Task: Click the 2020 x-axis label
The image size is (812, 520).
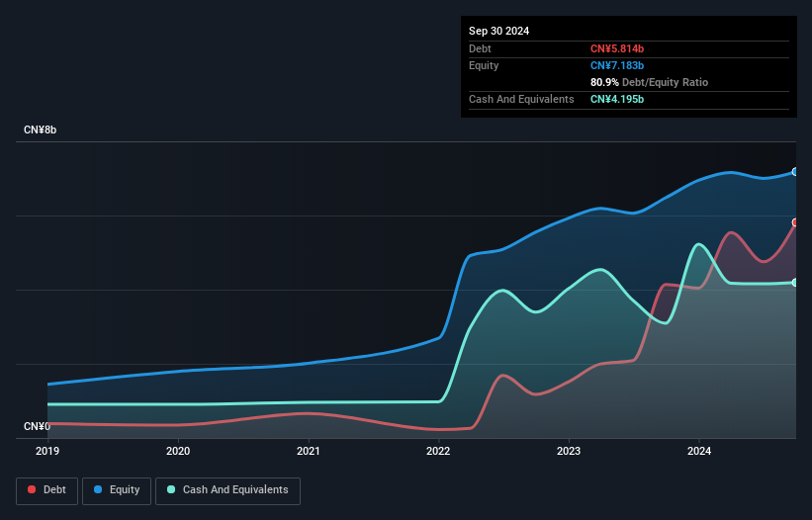Action: [x=178, y=451]
